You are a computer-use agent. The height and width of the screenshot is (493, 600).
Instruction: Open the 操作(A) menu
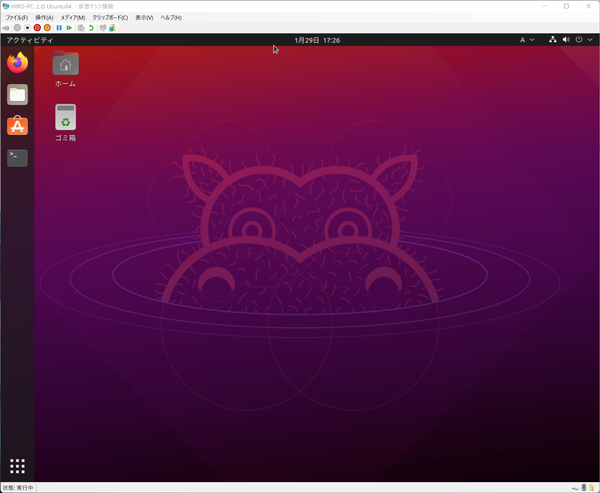tap(44, 18)
